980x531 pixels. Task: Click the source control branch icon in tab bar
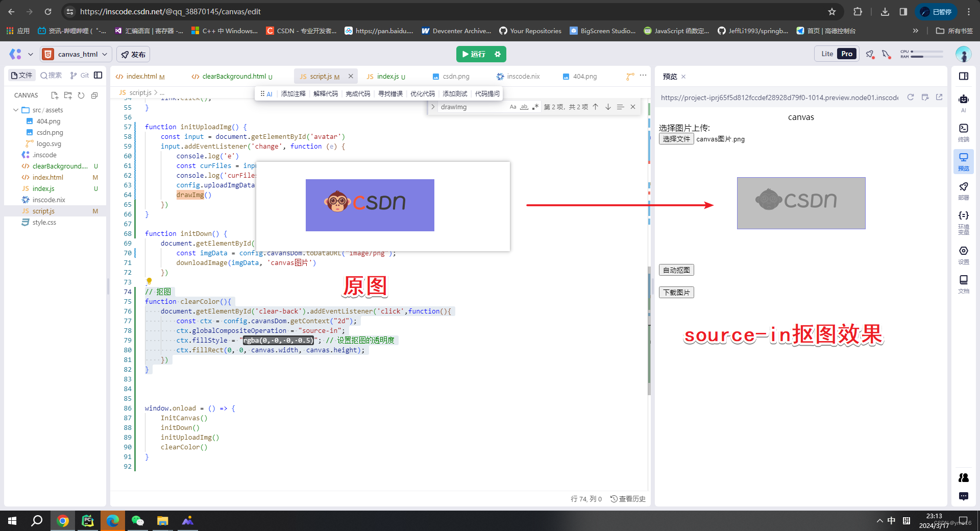(630, 76)
